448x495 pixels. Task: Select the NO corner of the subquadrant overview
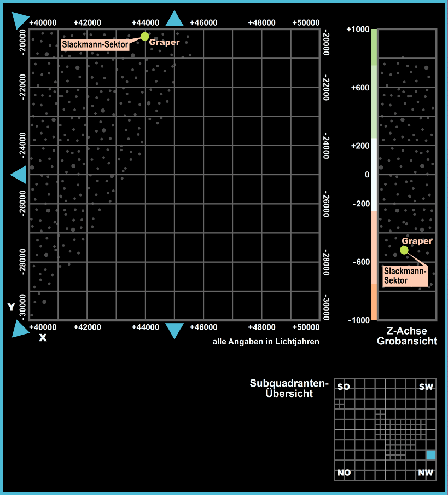pyautogui.click(x=344, y=473)
